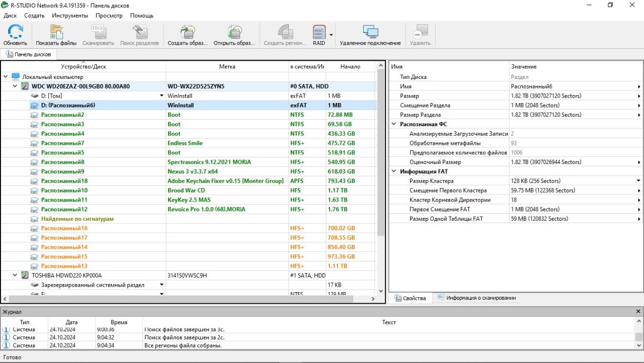Click the Открыть образ toolbar icon
This screenshot has height=363, width=644.
(234, 33)
